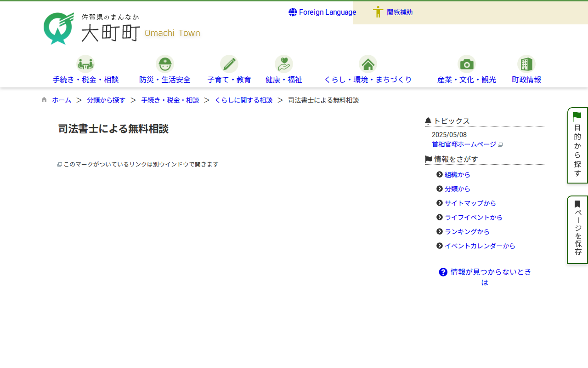Open 首相官邸ホームページ topic link
Image resolution: width=588 pixels, height=368 pixels.
pyautogui.click(x=464, y=144)
